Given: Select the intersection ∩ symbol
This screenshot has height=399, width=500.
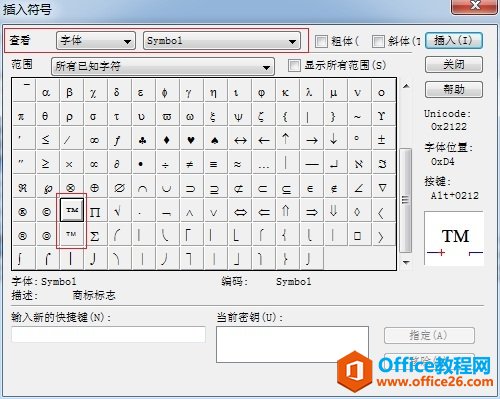Looking at the screenshot, I should point(144,187).
